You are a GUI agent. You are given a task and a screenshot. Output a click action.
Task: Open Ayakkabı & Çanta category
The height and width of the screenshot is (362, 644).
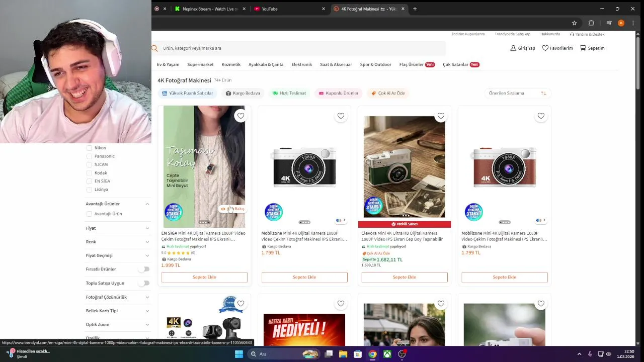click(x=266, y=64)
